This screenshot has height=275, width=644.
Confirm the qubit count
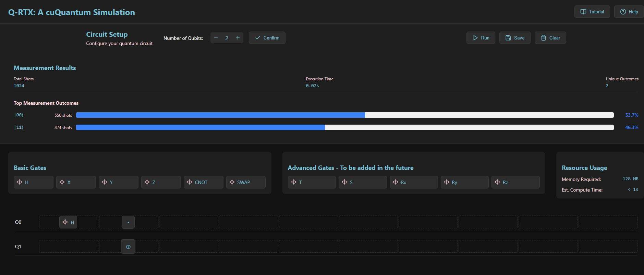tap(267, 38)
